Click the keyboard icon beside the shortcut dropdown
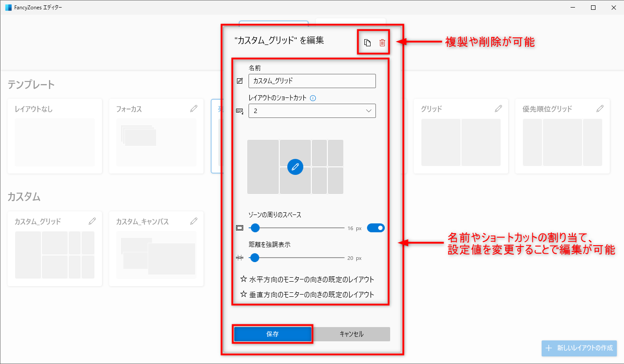The width and height of the screenshot is (624, 364). click(x=239, y=111)
